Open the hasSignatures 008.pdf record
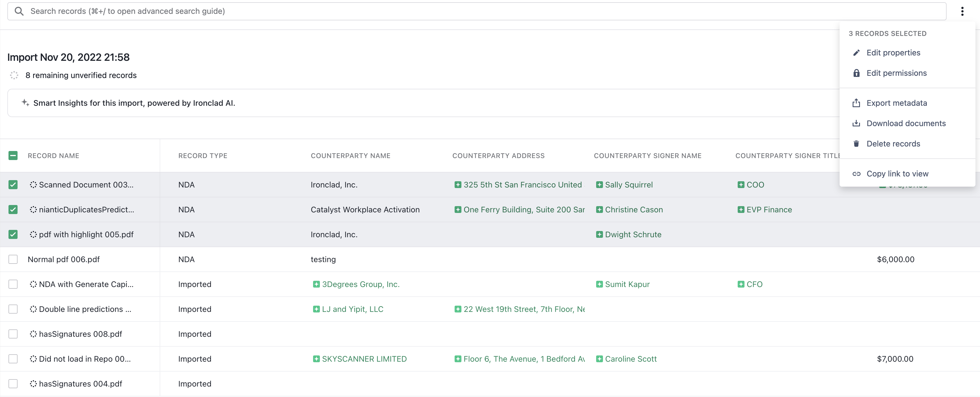 click(x=81, y=334)
